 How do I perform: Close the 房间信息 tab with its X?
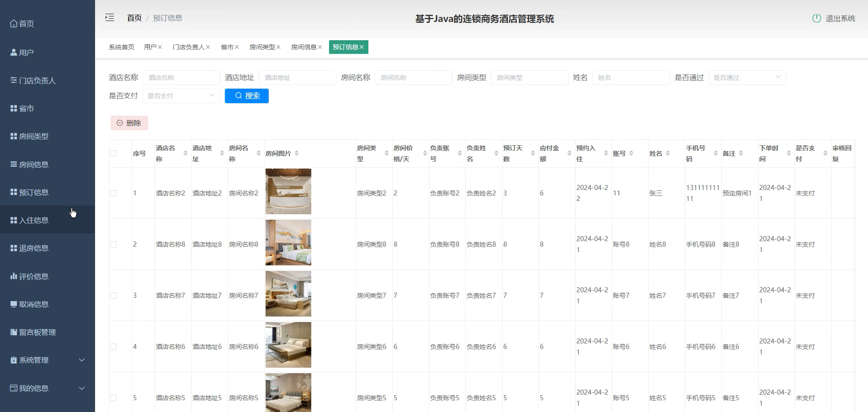(320, 47)
